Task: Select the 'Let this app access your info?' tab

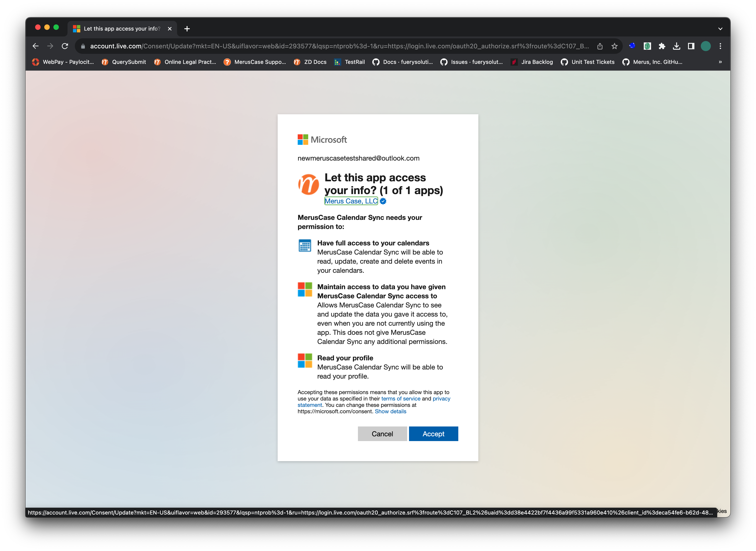Action: click(x=122, y=29)
